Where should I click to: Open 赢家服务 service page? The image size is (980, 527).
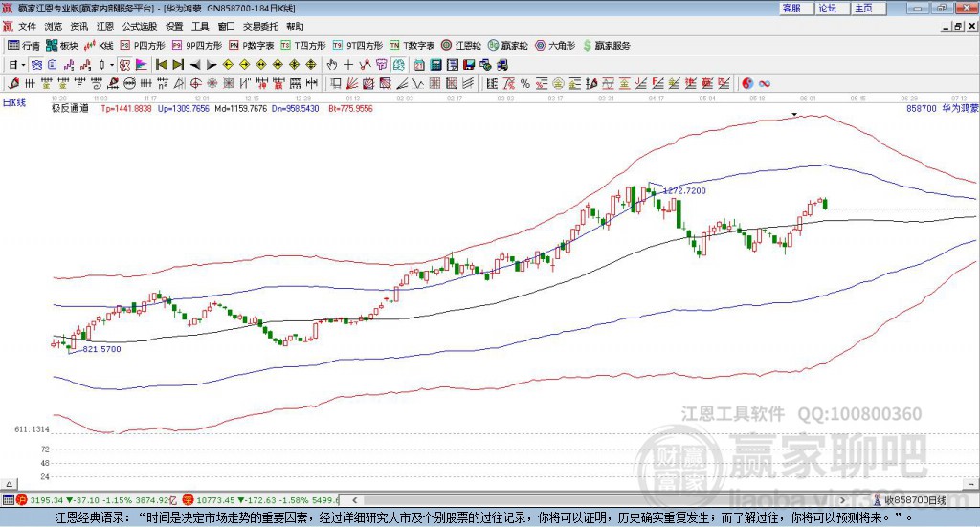pos(606,46)
